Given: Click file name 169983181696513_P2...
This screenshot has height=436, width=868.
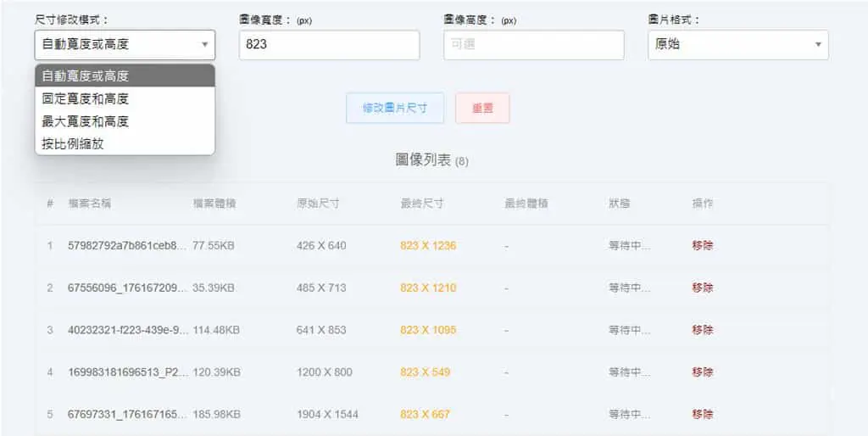Looking at the screenshot, I should 127,372.
